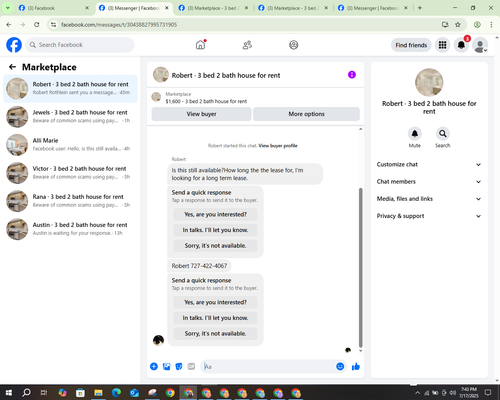Switch to the first Facebook tab

tap(53, 8)
